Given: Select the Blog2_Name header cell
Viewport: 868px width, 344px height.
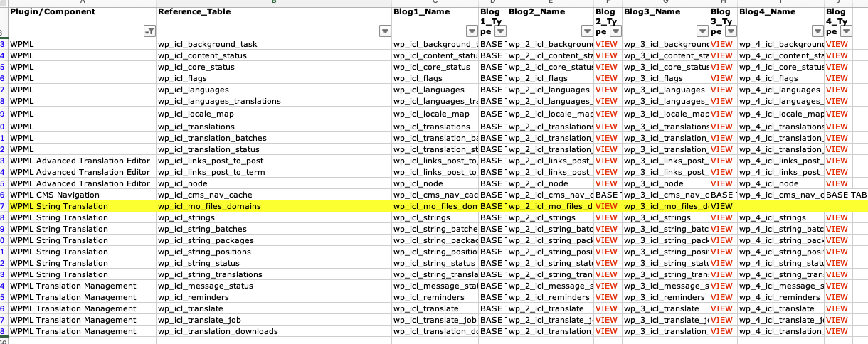Looking at the screenshot, I should tap(551, 22).
